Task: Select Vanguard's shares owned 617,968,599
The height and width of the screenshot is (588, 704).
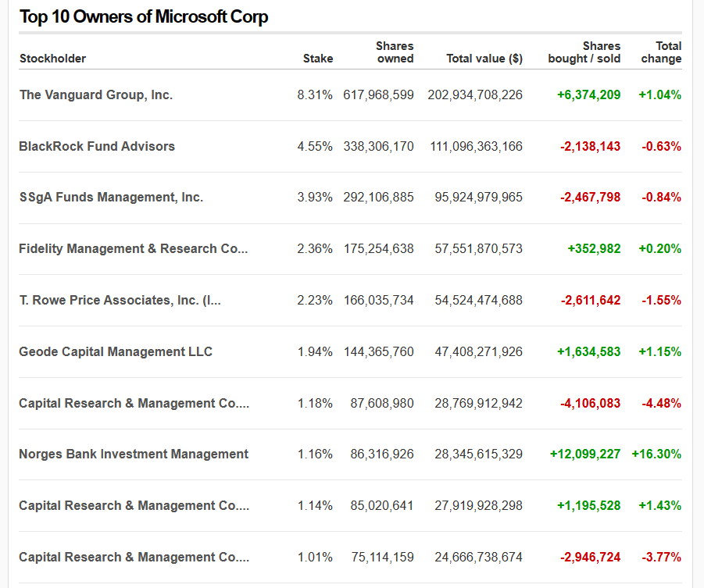Action: coord(378,94)
